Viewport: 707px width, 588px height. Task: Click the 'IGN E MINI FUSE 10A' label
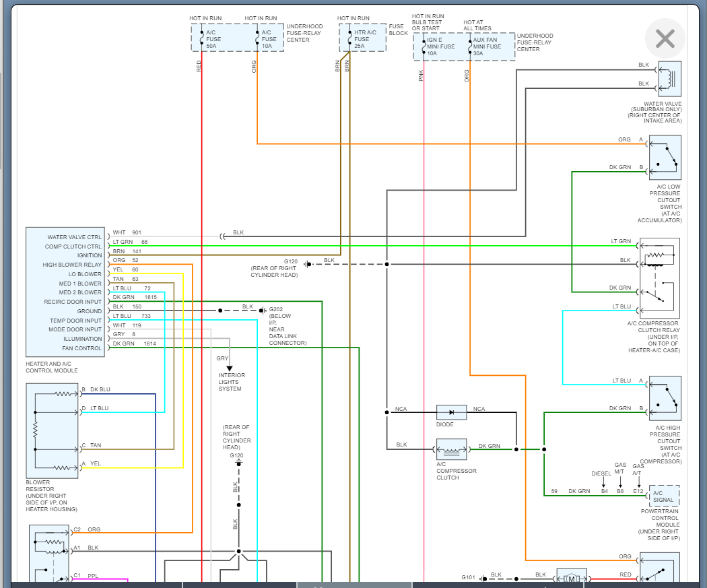[x=440, y=46]
